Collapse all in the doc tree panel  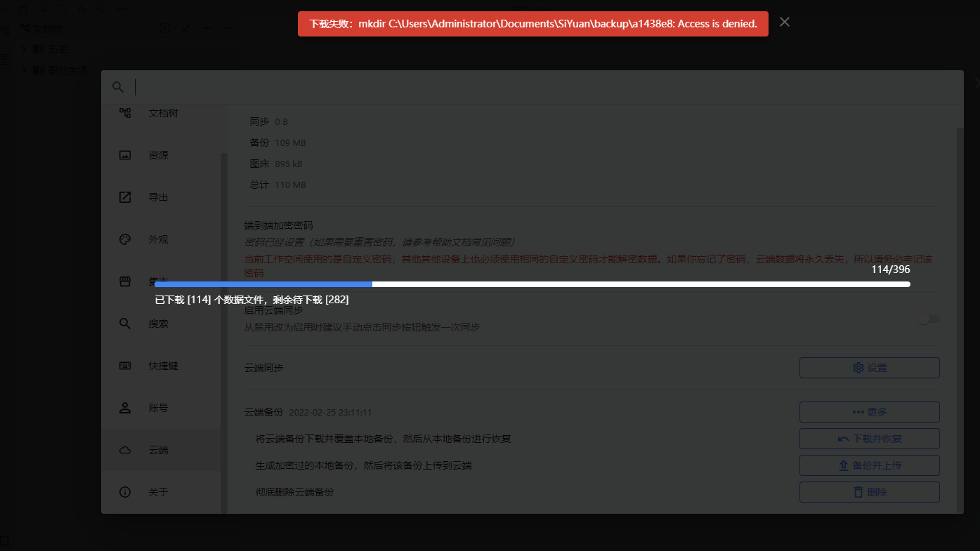pos(186,28)
